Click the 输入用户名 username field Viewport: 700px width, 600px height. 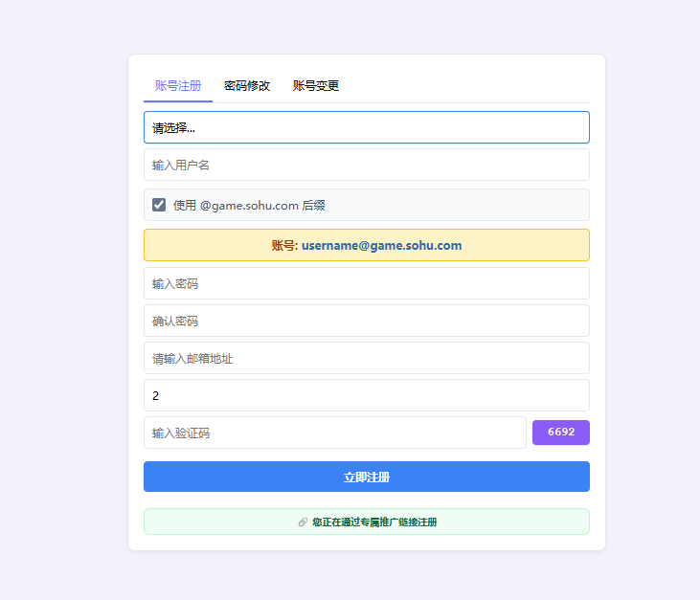[x=366, y=165]
